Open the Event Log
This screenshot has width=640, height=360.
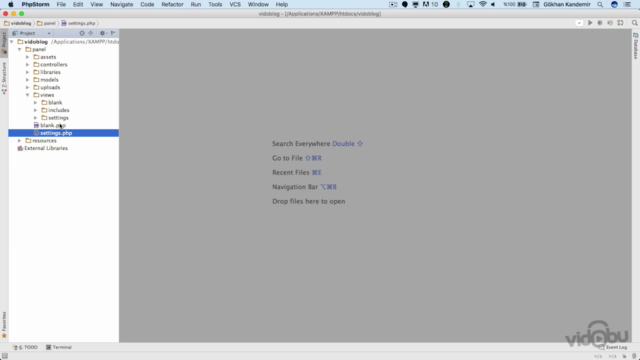[x=613, y=347]
